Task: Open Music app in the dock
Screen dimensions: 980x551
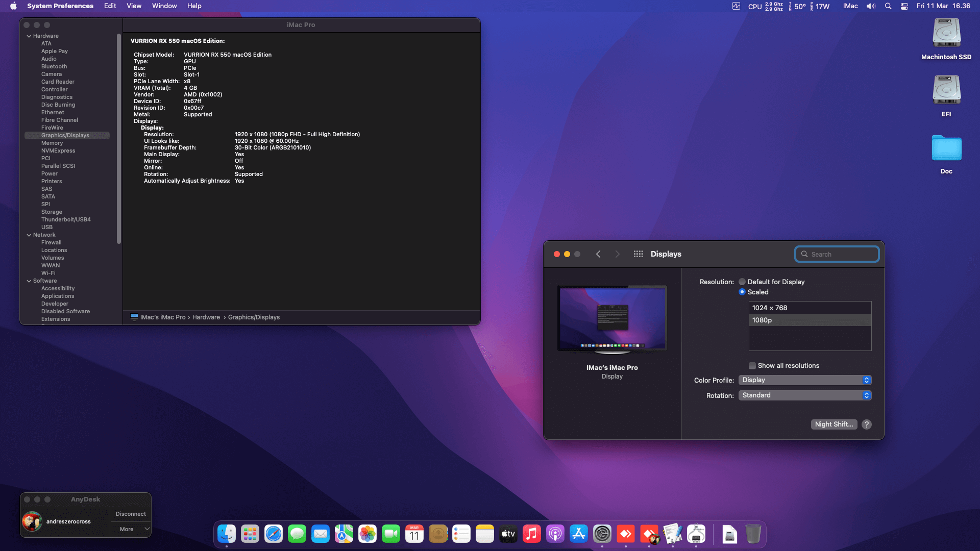Action: [x=532, y=534]
